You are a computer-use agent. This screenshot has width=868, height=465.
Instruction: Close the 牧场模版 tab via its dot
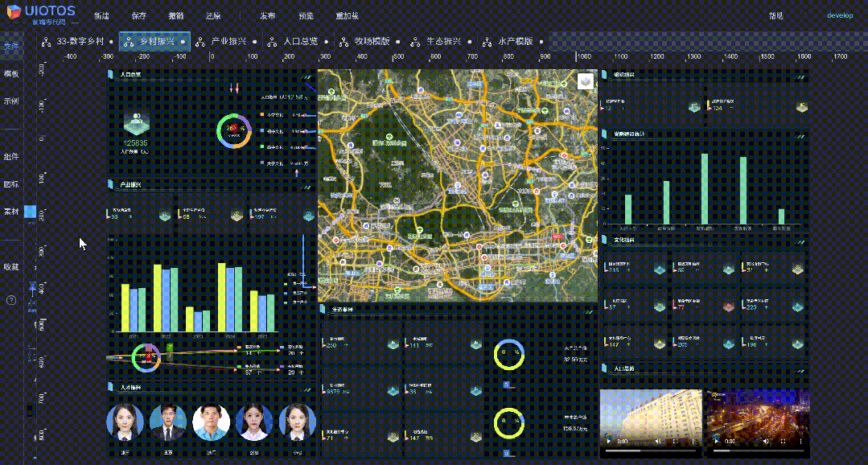(x=397, y=42)
